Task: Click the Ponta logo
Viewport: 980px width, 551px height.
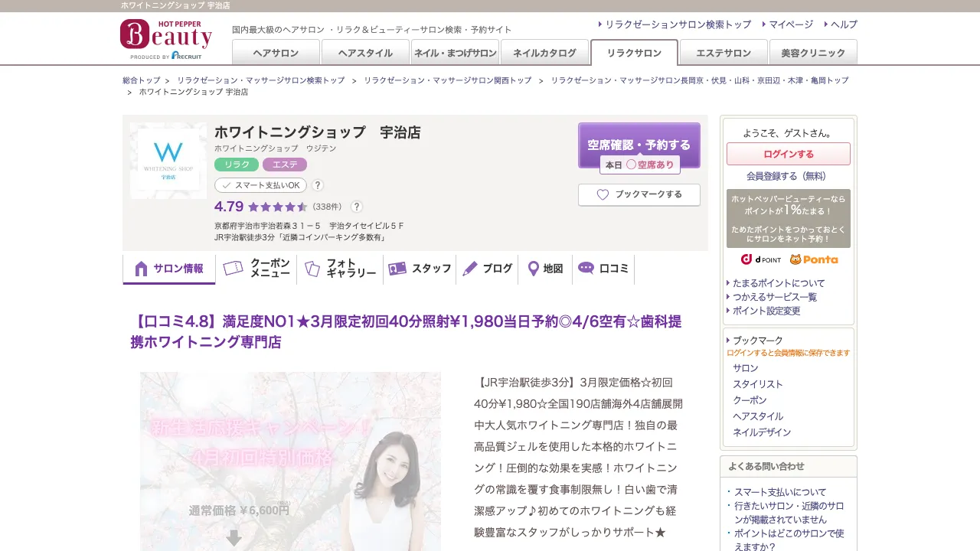Action: coord(814,259)
